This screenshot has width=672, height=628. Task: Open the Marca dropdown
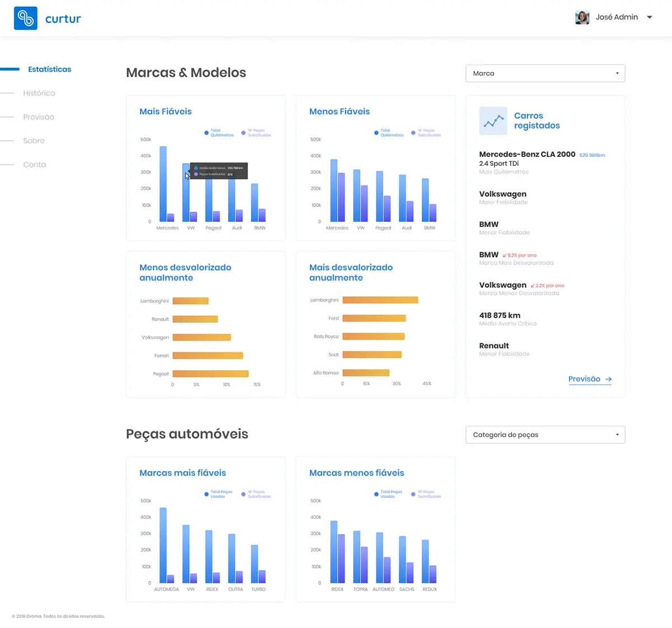(x=545, y=73)
